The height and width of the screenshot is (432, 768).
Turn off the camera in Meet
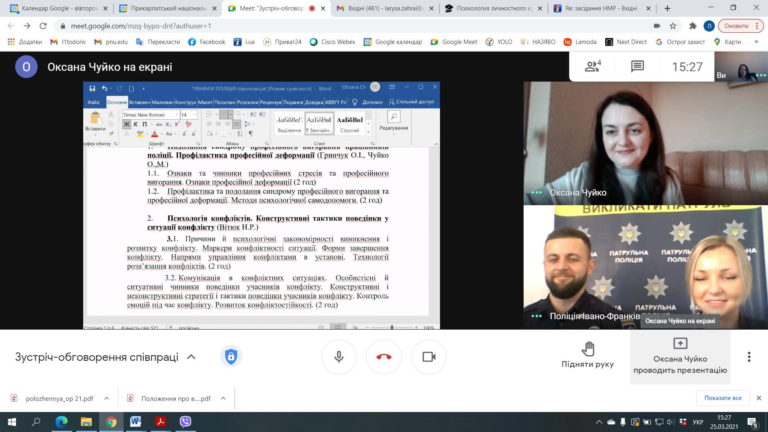[429, 357]
